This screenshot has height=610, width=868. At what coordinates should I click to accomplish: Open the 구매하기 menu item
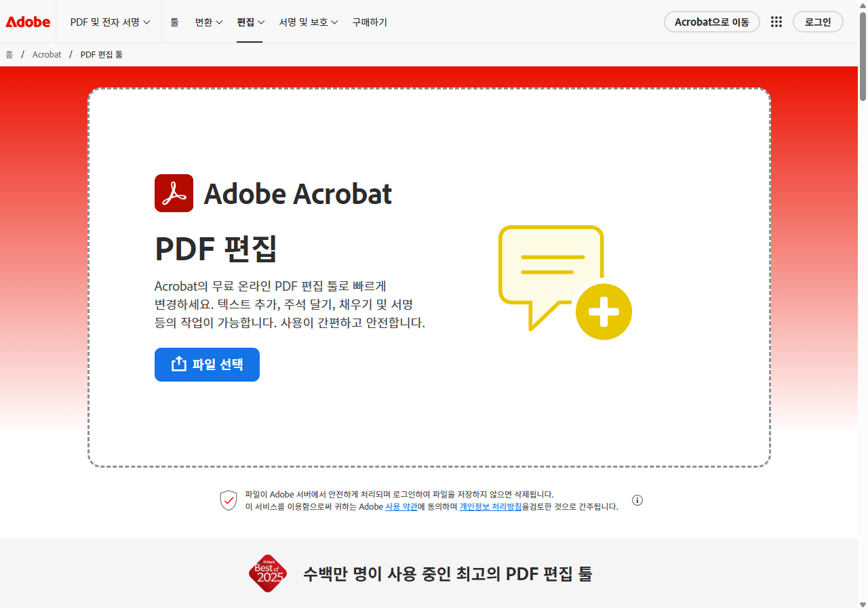point(370,21)
